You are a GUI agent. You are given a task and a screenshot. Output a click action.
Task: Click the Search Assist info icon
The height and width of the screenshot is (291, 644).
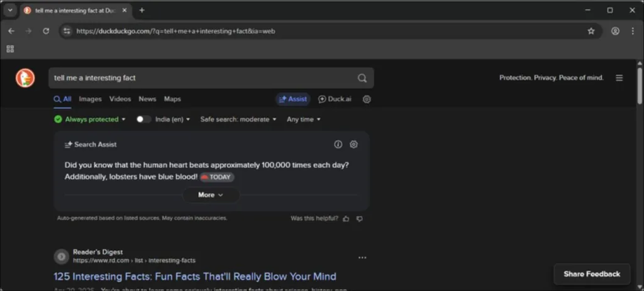pos(338,145)
